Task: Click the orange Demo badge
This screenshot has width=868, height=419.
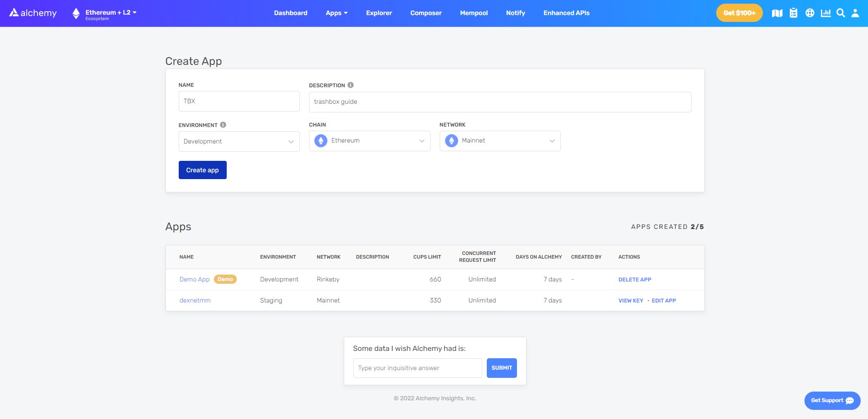Action: click(x=225, y=279)
